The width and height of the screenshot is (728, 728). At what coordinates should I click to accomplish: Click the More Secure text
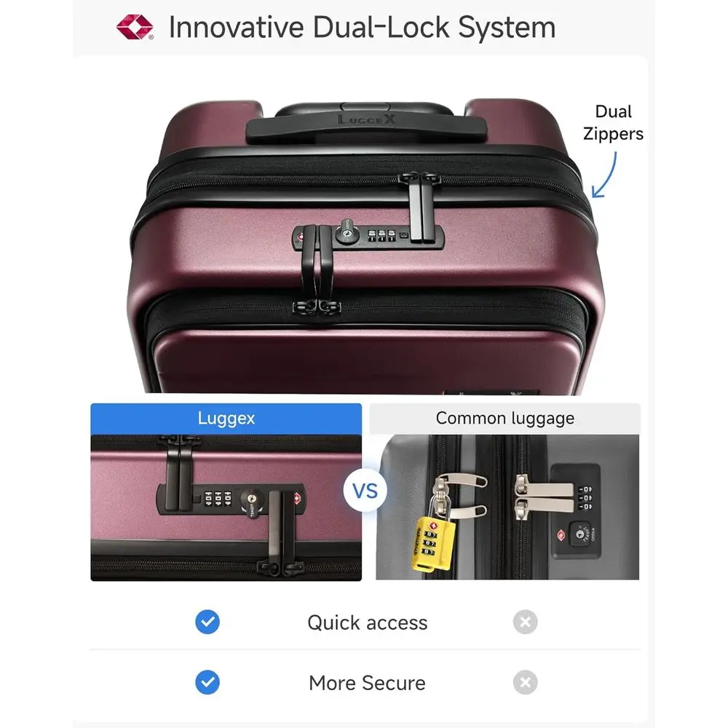tap(367, 683)
